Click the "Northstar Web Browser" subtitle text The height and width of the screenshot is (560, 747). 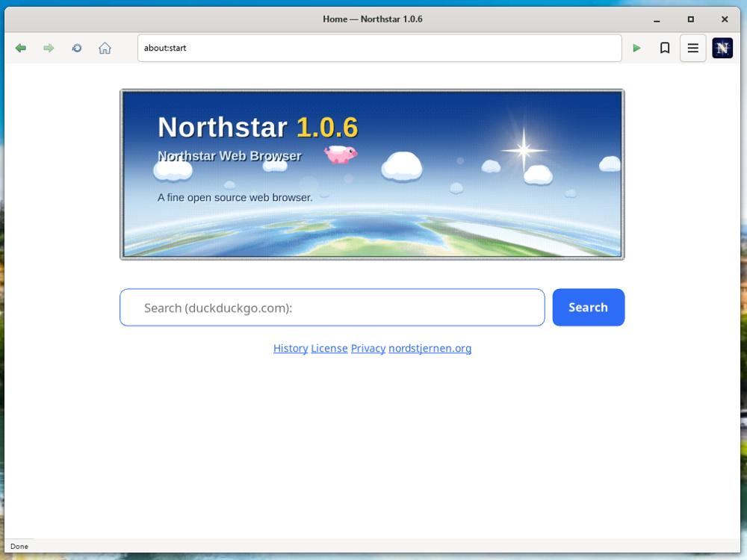click(229, 156)
